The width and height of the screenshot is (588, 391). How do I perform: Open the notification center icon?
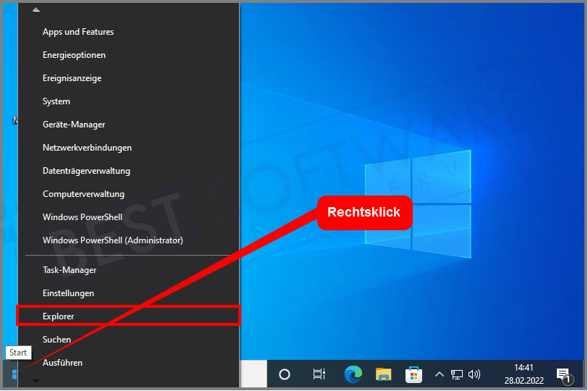(x=563, y=374)
